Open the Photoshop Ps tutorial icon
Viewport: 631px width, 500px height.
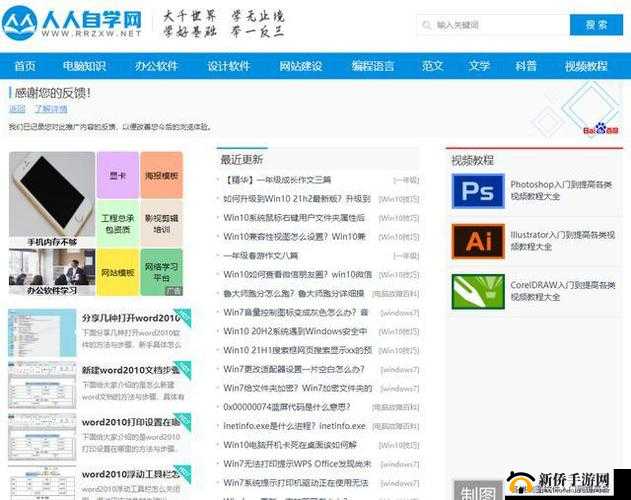point(478,191)
